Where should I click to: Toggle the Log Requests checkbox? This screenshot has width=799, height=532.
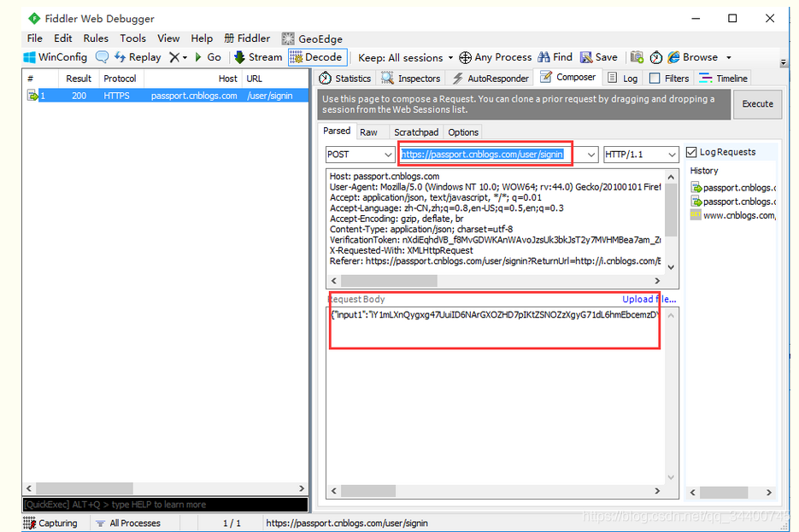(x=691, y=152)
